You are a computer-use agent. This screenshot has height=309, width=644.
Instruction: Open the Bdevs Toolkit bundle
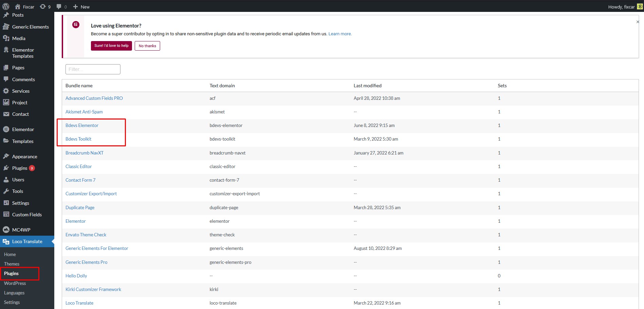coord(78,139)
